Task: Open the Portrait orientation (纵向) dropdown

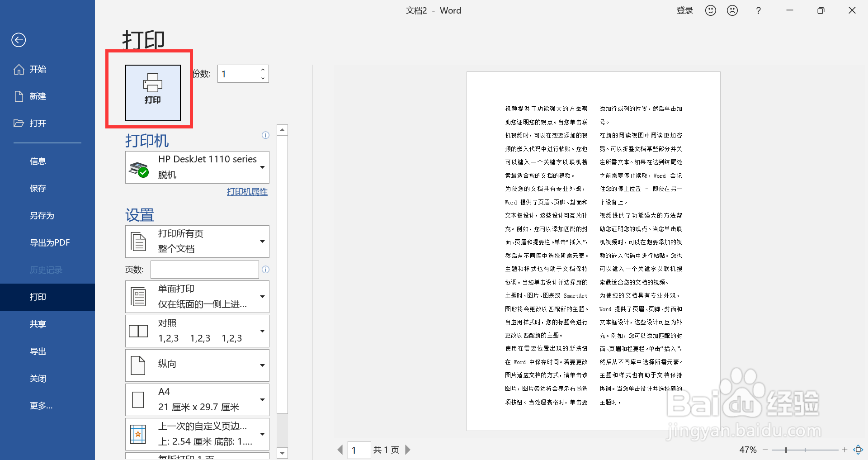Action: point(197,365)
